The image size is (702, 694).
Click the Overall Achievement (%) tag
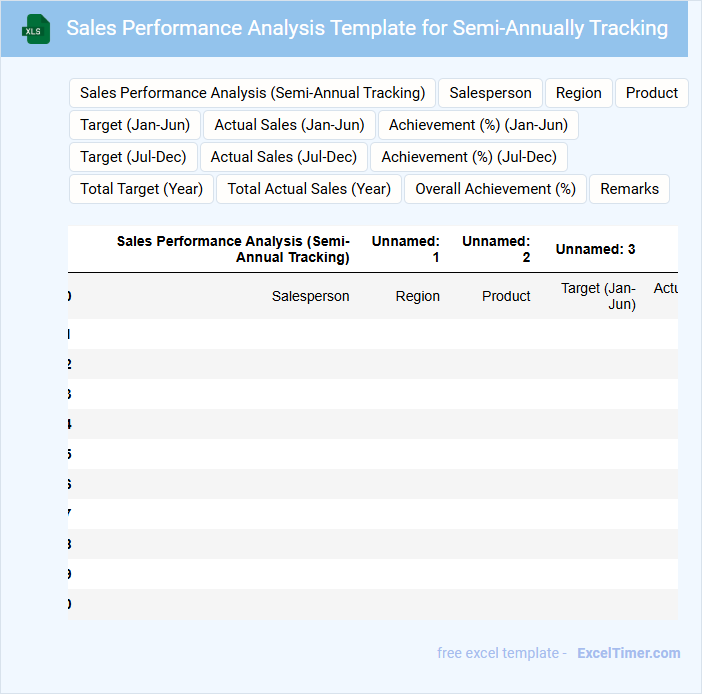pyautogui.click(x=495, y=189)
